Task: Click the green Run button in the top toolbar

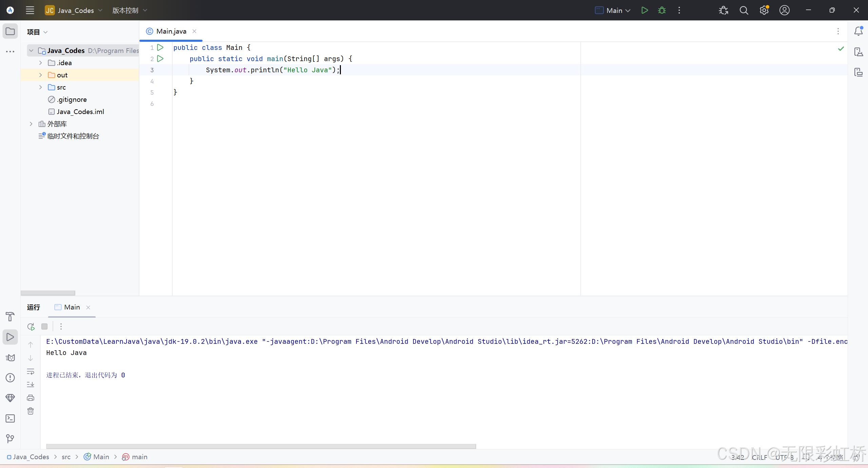Action: [x=644, y=10]
